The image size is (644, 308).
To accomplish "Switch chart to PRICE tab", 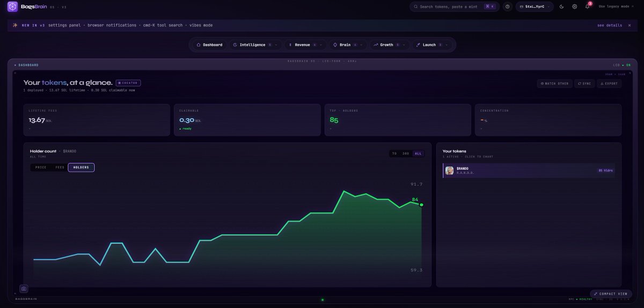I will 41,167.
